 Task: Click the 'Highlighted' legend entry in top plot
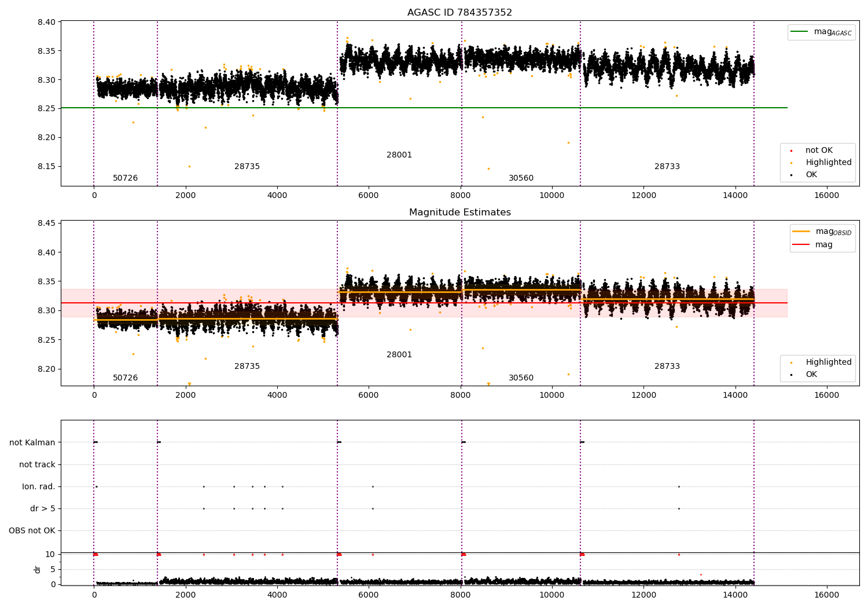(828, 162)
